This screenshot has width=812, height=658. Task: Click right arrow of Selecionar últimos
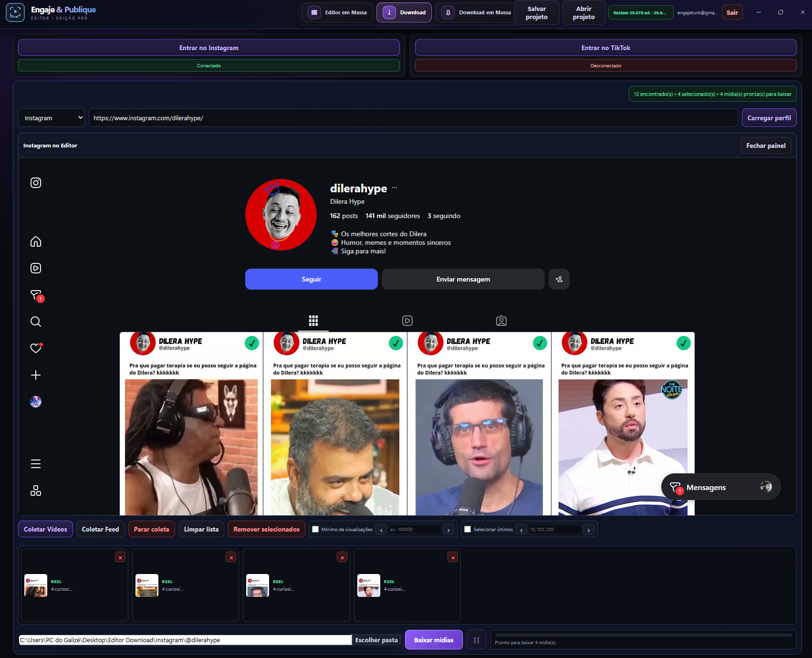click(x=589, y=530)
